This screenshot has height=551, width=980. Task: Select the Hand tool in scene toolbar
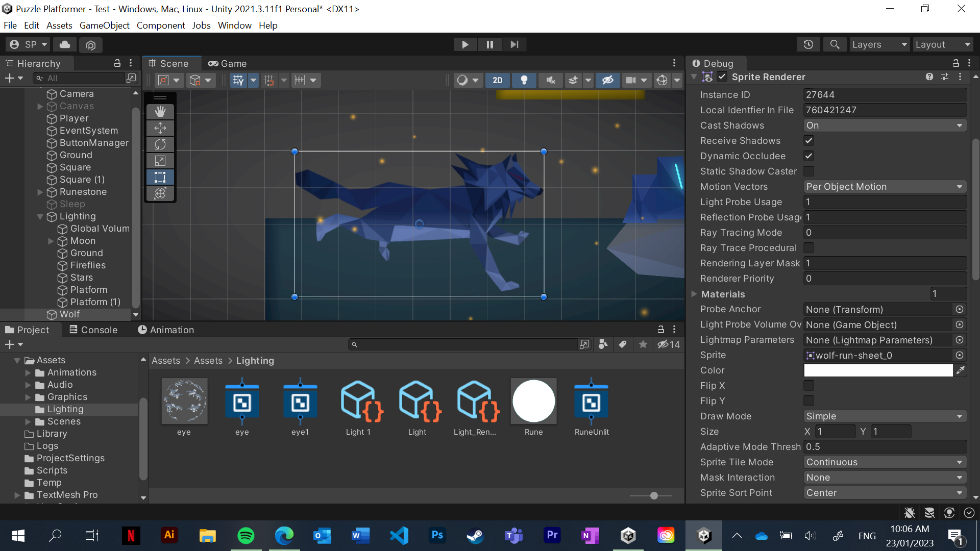(160, 112)
